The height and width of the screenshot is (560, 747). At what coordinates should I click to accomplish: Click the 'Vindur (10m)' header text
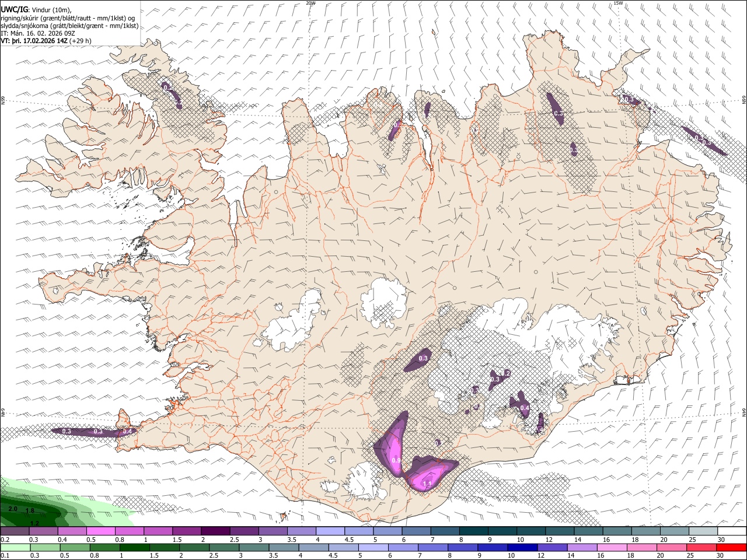(51, 9)
